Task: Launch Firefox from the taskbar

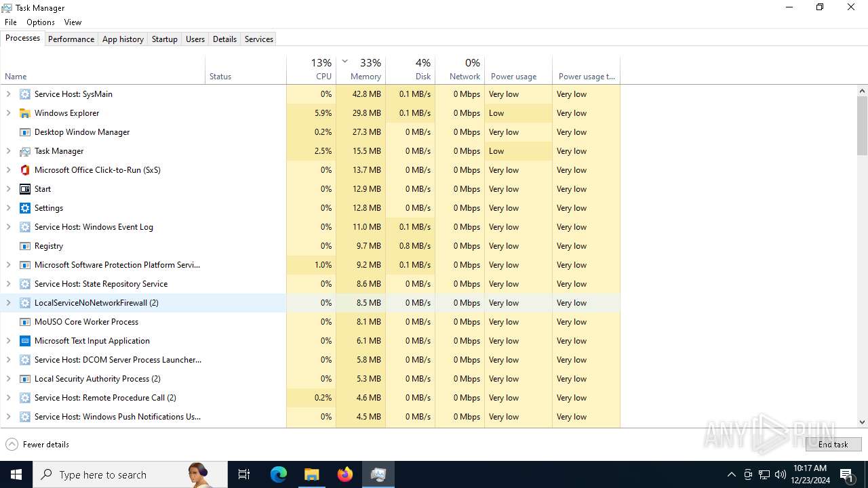Action: pyautogui.click(x=345, y=474)
